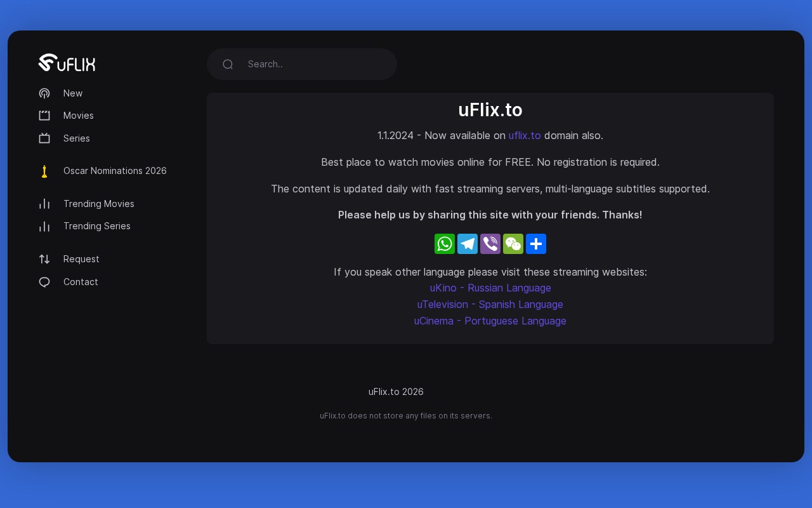Click the 'Please help us by sharing' text
The height and width of the screenshot is (508, 812).
(x=490, y=215)
